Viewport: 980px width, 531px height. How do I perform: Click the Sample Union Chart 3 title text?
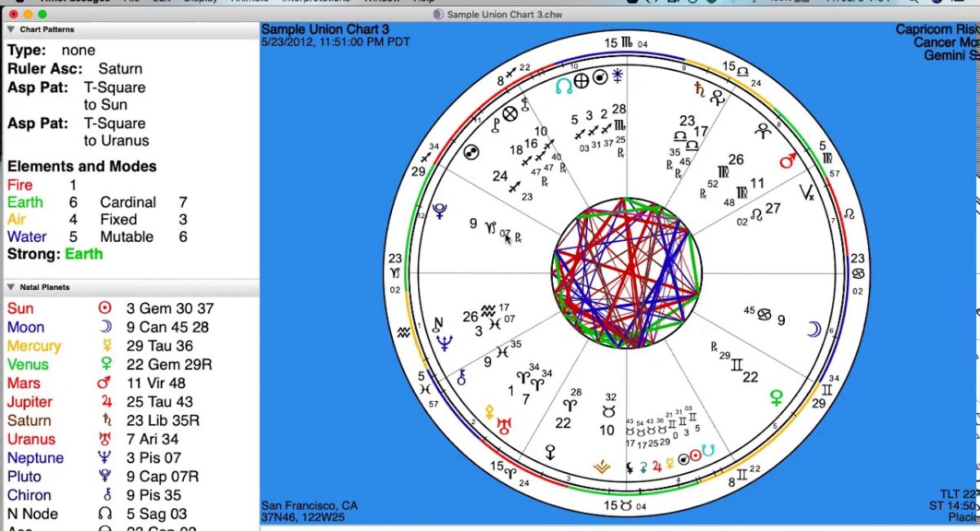tap(325, 30)
